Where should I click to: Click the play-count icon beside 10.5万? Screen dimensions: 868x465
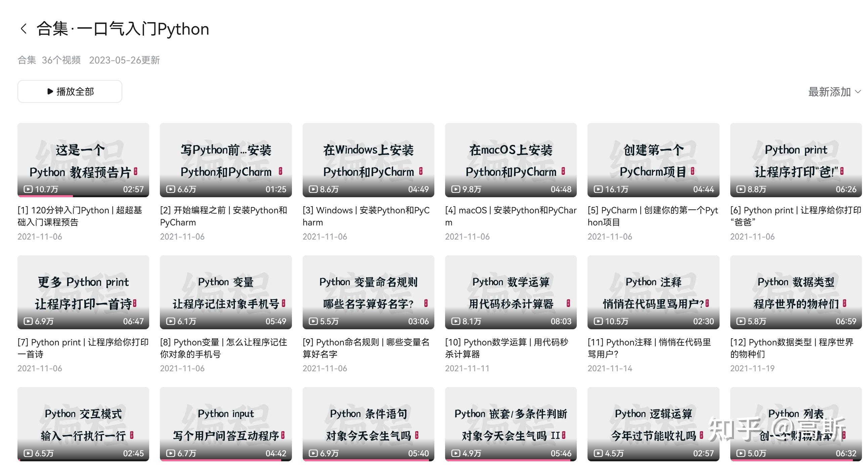click(x=599, y=321)
